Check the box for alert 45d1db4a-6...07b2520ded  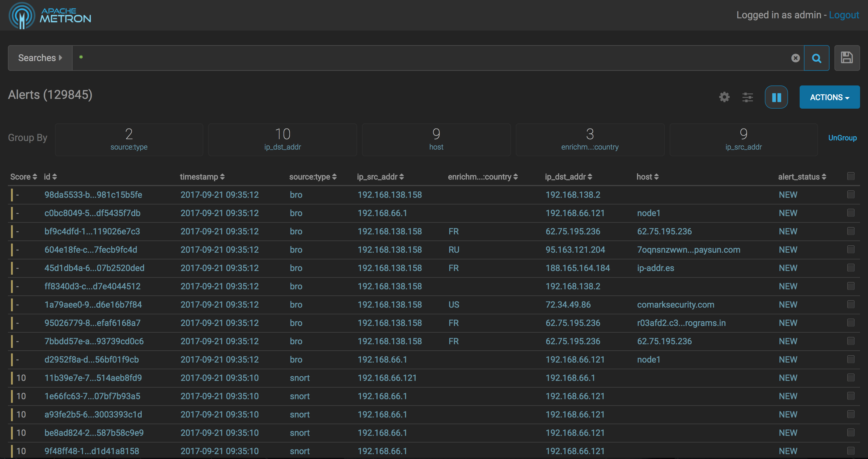tap(851, 268)
